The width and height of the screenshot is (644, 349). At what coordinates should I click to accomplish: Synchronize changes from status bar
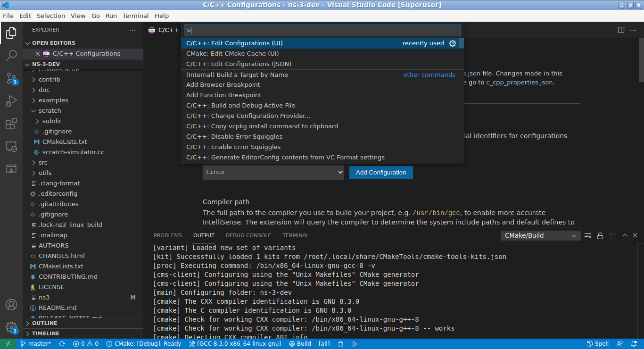point(62,344)
